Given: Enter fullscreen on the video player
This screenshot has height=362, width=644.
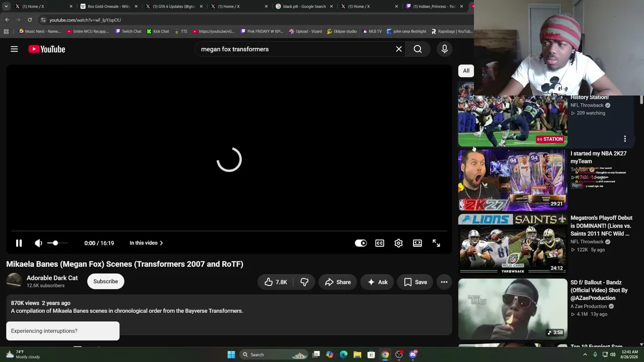Looking at the screenshot, I should [436, 243].
